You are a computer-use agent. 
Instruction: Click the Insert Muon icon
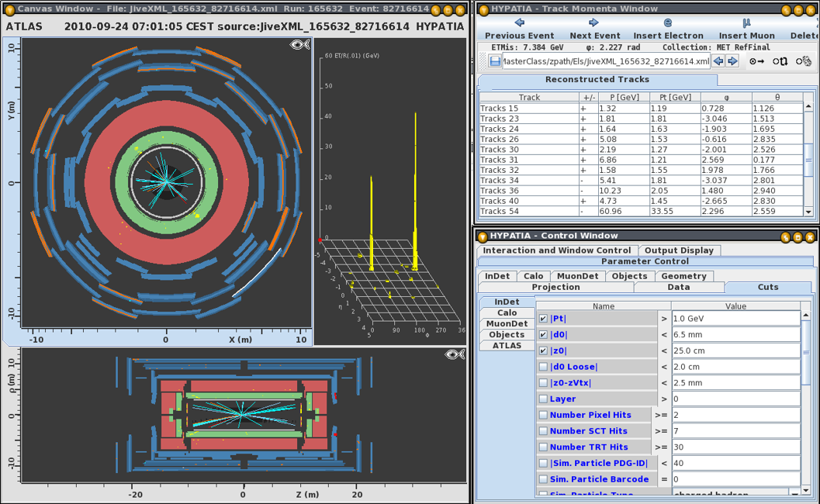746,23
